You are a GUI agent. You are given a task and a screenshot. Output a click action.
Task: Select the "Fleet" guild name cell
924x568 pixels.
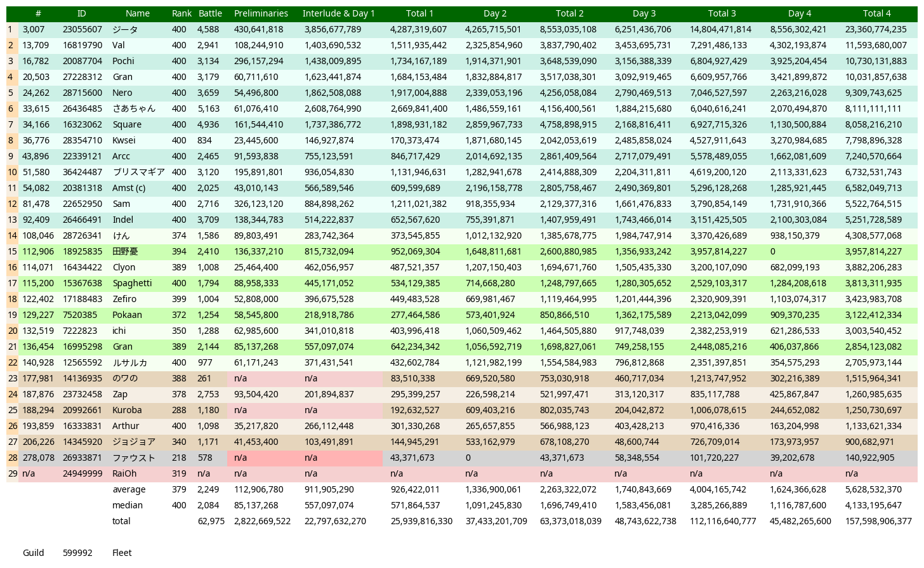click(122, 553)
